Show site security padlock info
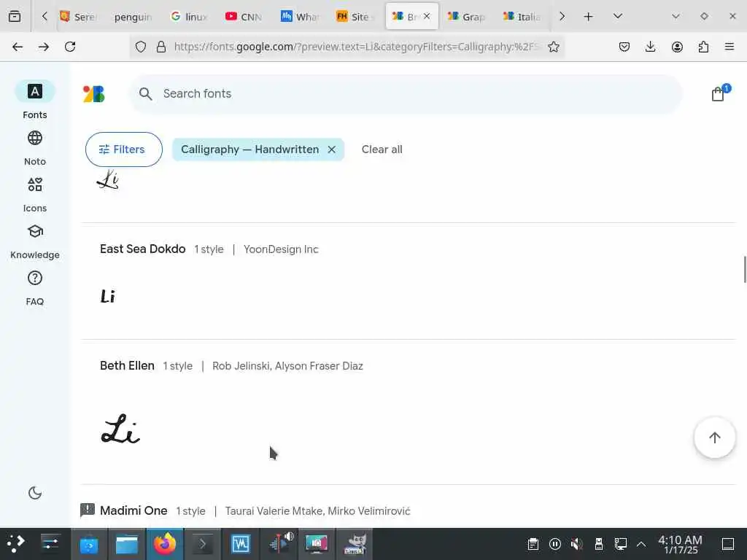The image size is (747, 560). click(161, 47)
